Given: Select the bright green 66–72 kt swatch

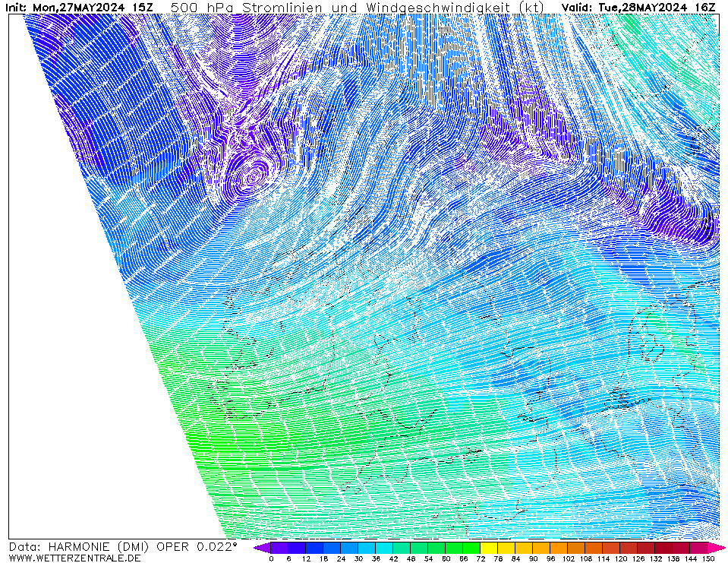Looking at the screenshot, I should pyautogui.click(x=471, y=548).
